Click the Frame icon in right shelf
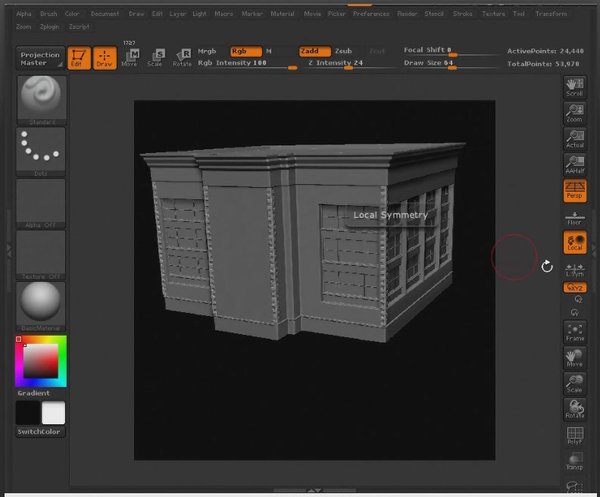The width and height of the screenshot is (600, 497). [575, 331]
